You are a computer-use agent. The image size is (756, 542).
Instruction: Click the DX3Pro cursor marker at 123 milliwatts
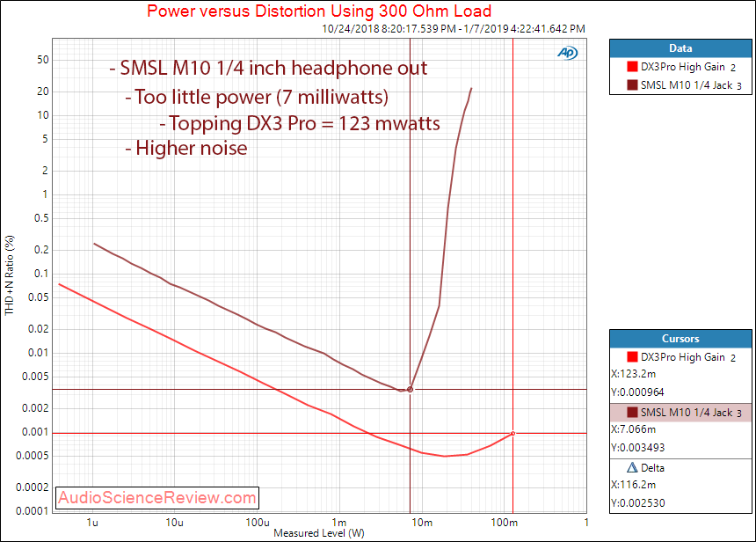[x=513, y=434]
